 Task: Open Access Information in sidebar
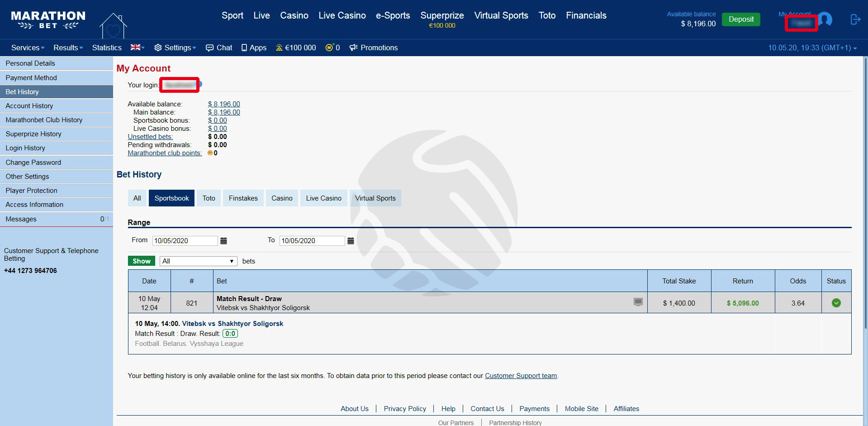point(57,205)
